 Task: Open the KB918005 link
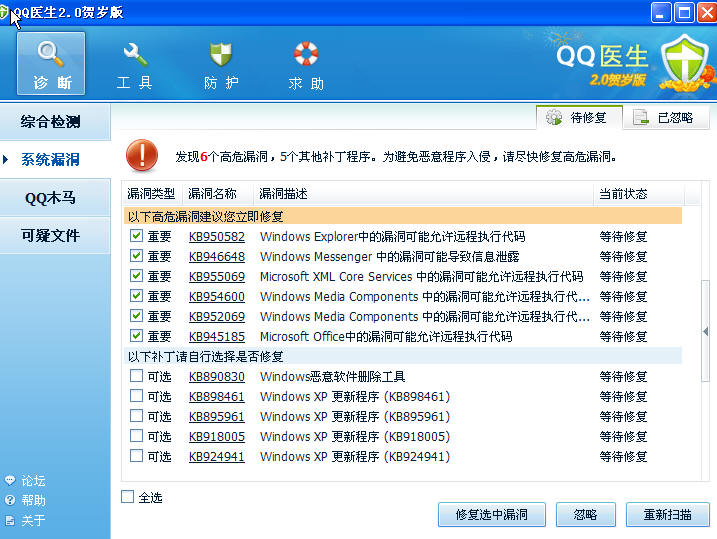(217, 437)
